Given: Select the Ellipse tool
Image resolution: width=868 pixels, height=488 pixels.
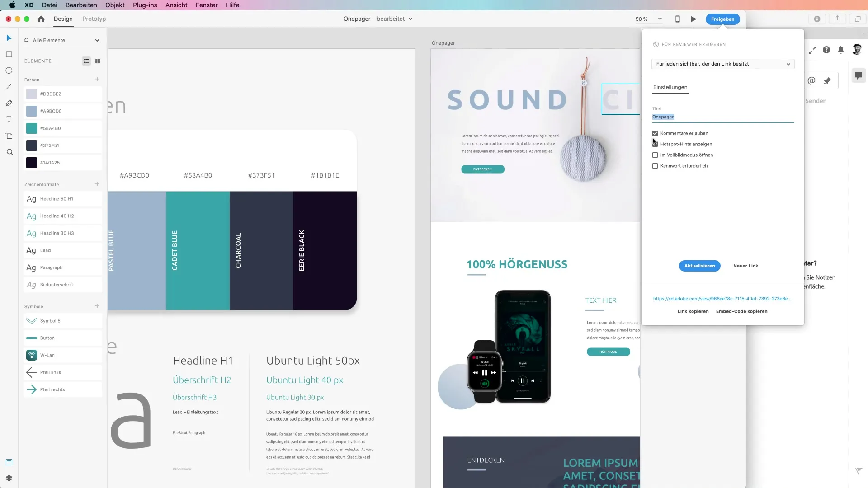Looking at the screenshot, I should click(x=9, y=70).
